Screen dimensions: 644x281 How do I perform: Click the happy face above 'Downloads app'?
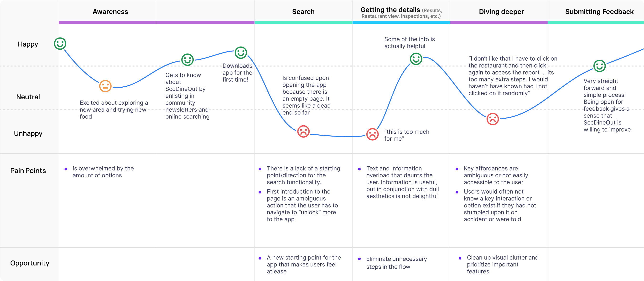(x=241, y=53)
